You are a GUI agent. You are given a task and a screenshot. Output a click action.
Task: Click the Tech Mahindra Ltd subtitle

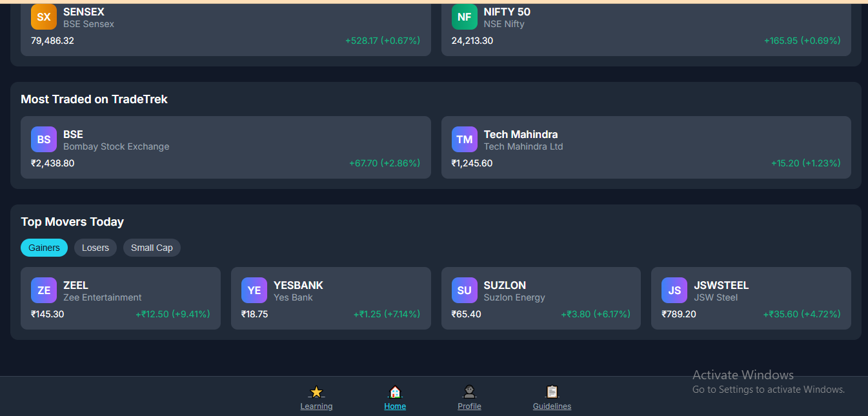pos(523,146)
